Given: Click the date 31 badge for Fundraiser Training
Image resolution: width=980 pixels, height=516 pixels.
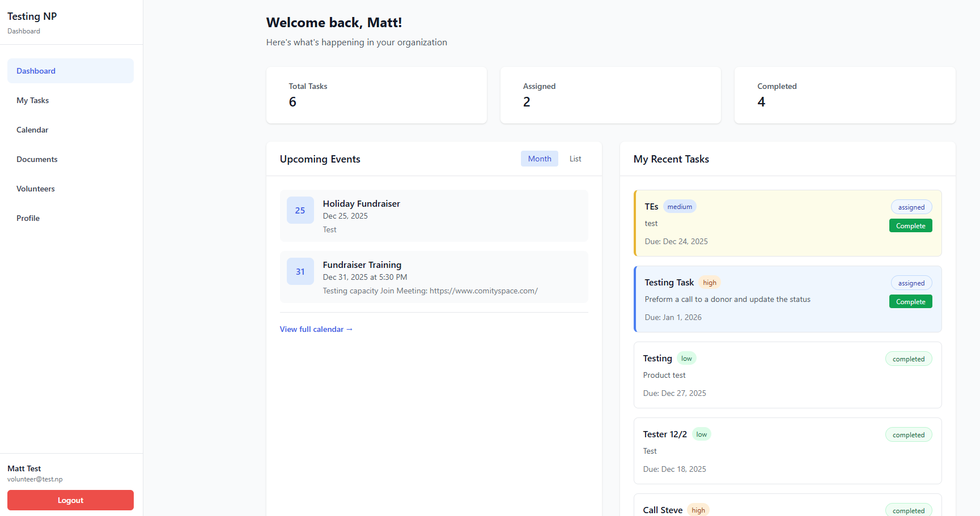Looking at the screenshot, I should point(300,271).
